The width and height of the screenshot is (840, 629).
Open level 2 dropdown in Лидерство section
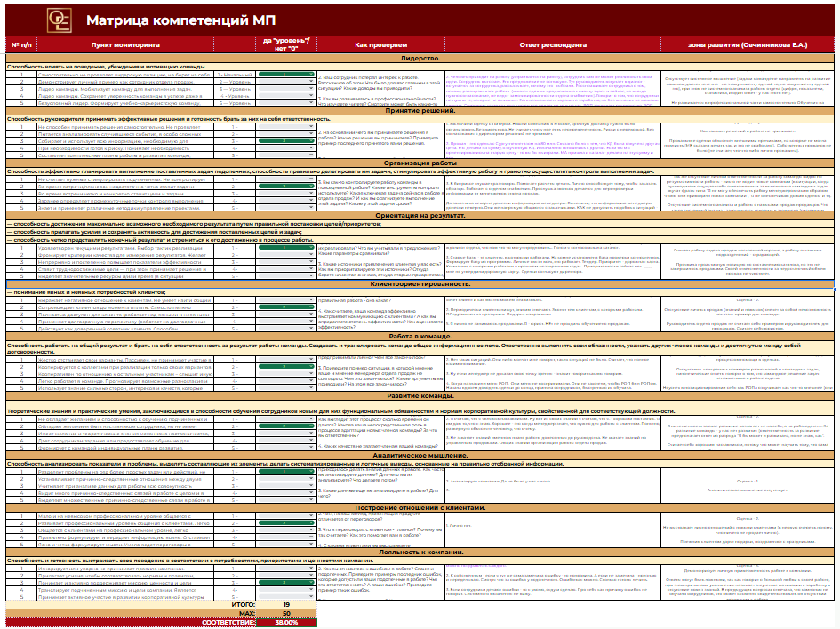(286, 82)
